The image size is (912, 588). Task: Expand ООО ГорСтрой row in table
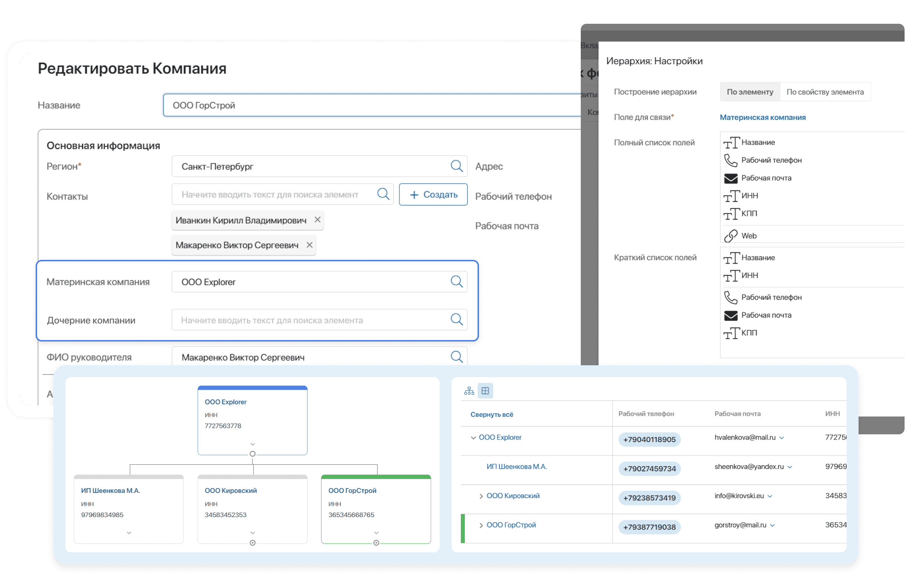click(x=481, y=526)
